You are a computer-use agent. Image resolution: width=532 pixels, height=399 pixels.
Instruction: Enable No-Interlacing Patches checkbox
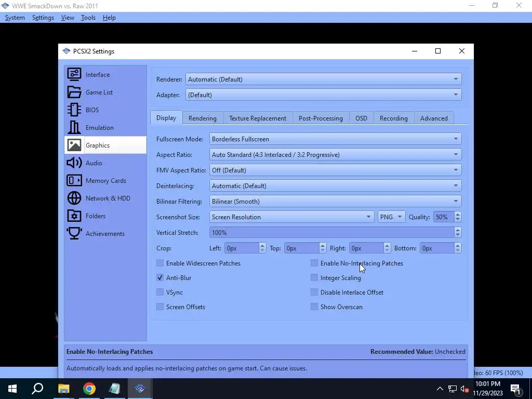(314, 263)
